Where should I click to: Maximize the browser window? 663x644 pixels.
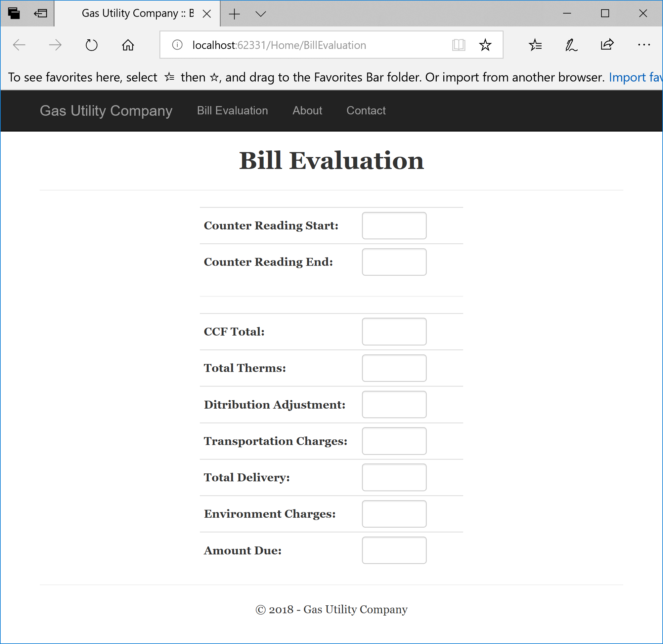tap(605, 14)
